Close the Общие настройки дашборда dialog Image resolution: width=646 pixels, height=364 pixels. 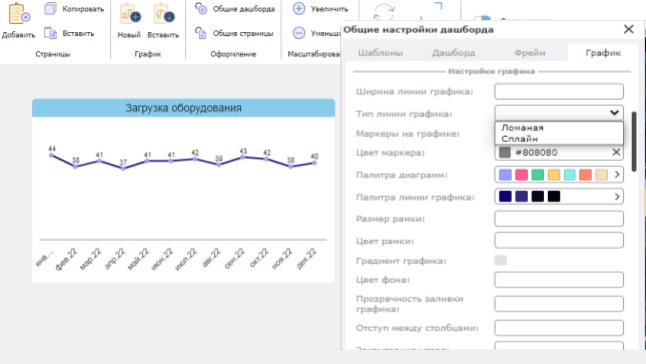(x=628, y=29)
